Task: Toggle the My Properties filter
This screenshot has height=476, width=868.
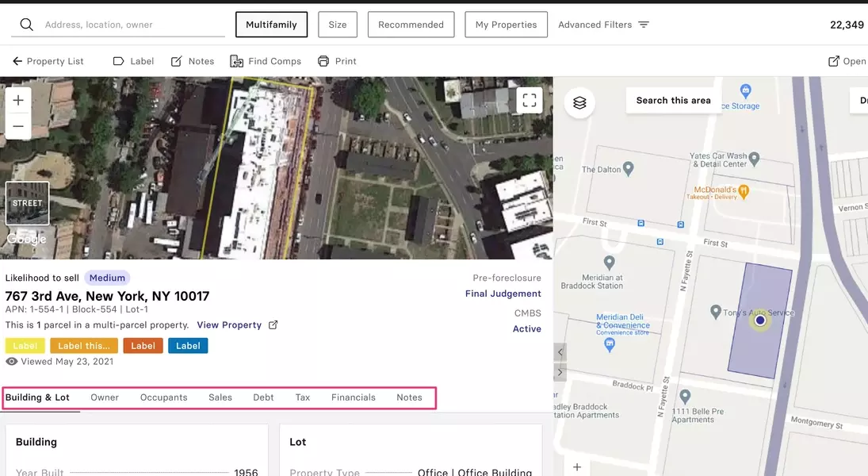Action: click(x=506, y=25)
